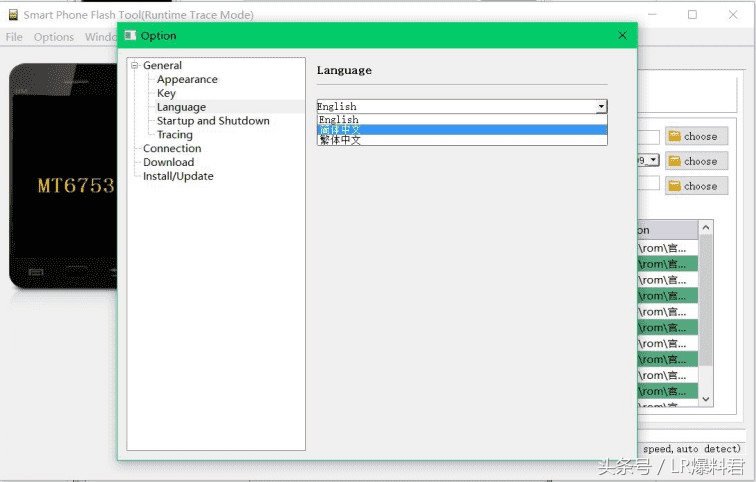Click the partition list scrollbar thumb
This screenshot has height=482, width=756.
706,300
